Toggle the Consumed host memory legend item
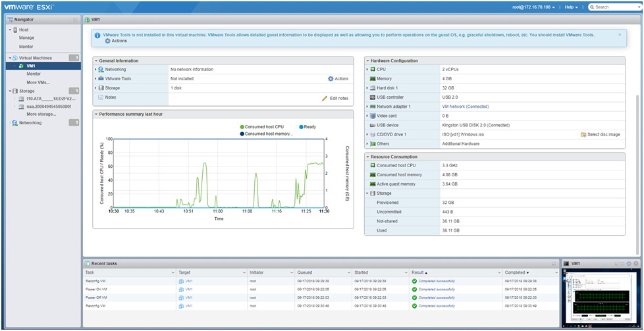 click(x=266, y=134)
